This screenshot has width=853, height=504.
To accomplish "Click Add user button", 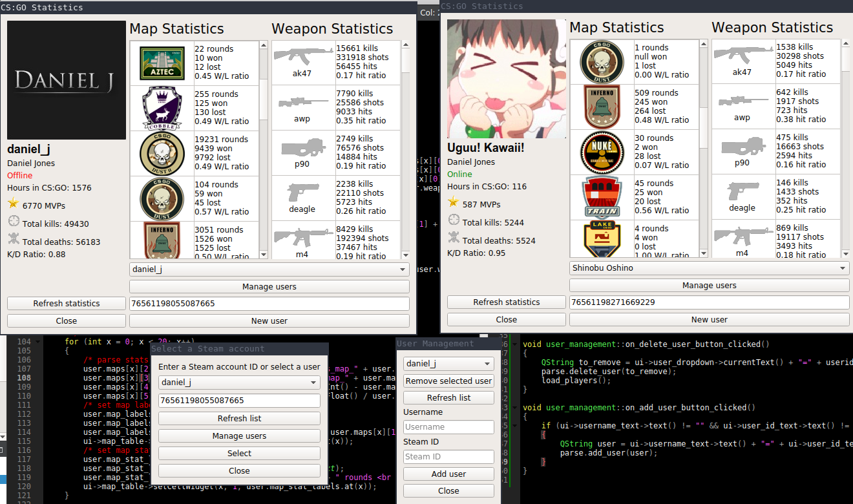I will coord(448,474).
